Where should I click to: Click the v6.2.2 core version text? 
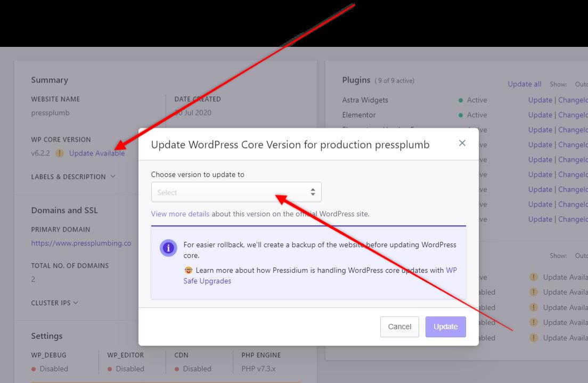[x=40, y=153]
